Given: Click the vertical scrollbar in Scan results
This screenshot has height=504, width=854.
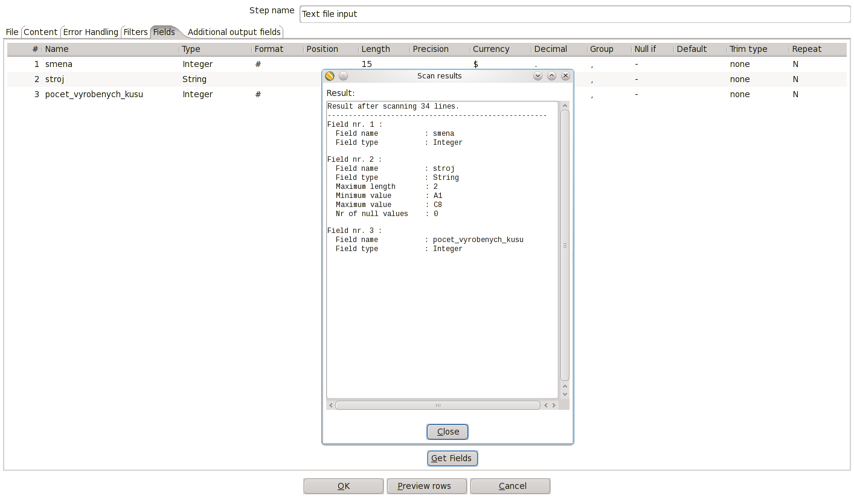Looking at the screenshot, I should point(565,245).
